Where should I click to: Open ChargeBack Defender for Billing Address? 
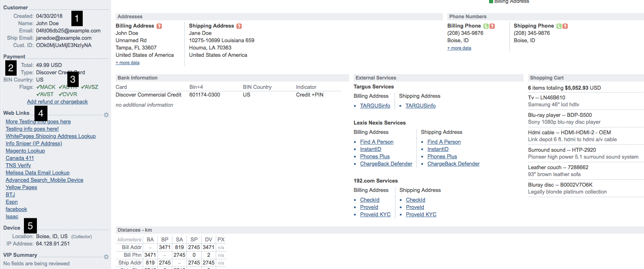[386, 164]
